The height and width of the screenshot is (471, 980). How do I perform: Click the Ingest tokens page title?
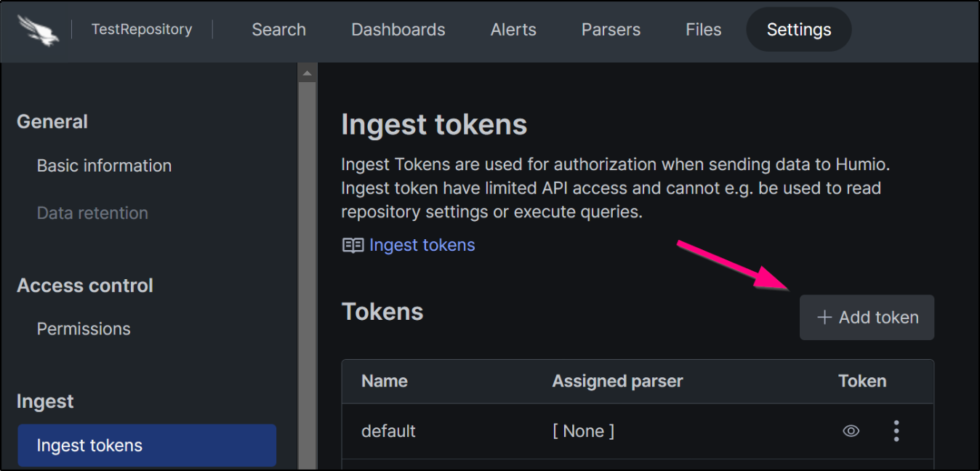[435, 125]
